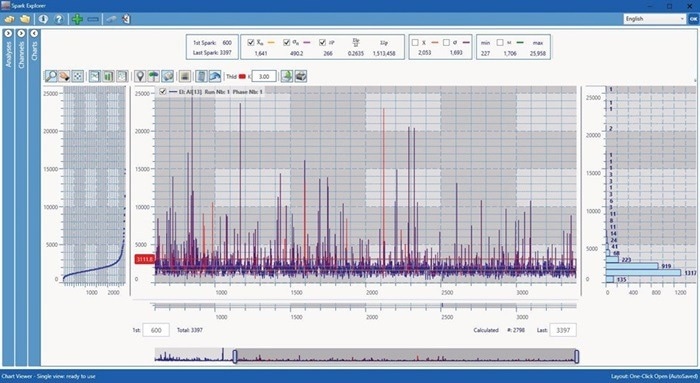The width and height of the screenshot is (700, 383).
Task: Click the document export icon in the top toolbar
Action: pyautogui.click(x=126, y=19)
